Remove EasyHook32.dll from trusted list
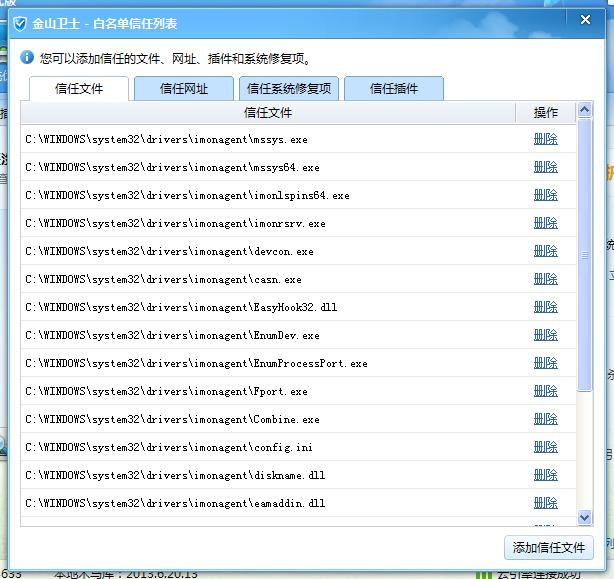The width and height of the screenshot is (614, 579). pyautogui.click(x=545, y=307)
